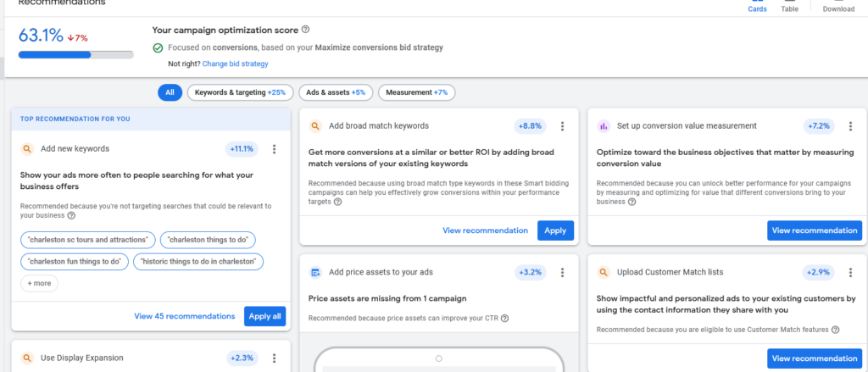Open three-dot menu on Use Display Expansion card
The height and width of the screenshot is (372, 868).
(274, 358)
